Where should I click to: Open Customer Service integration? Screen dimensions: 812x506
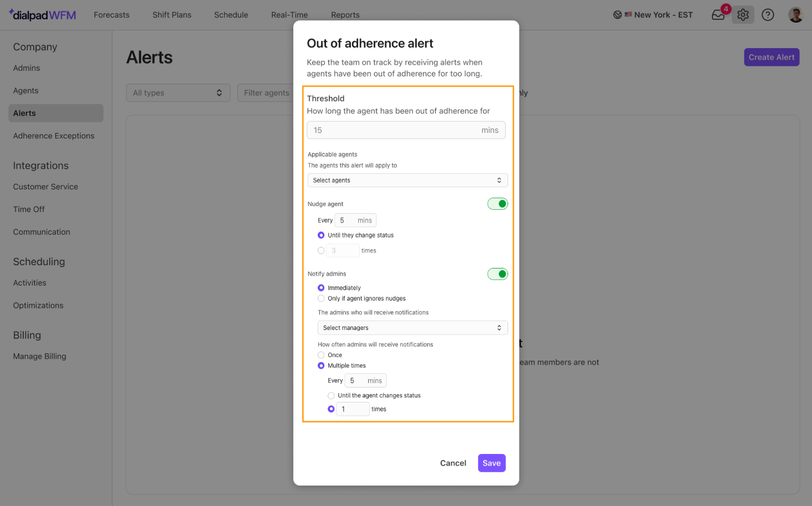pos(45,187)
